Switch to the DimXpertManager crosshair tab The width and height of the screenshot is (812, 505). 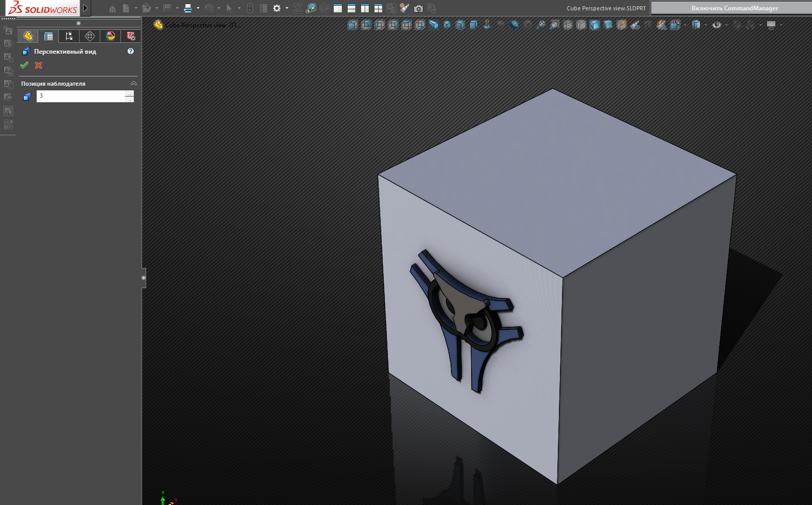tap(90, 36)
